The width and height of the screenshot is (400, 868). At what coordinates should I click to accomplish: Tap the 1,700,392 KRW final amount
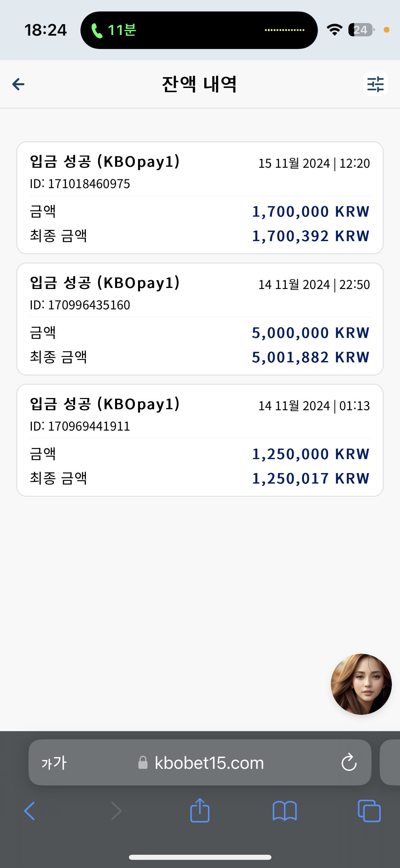click(x=310, y=236)
